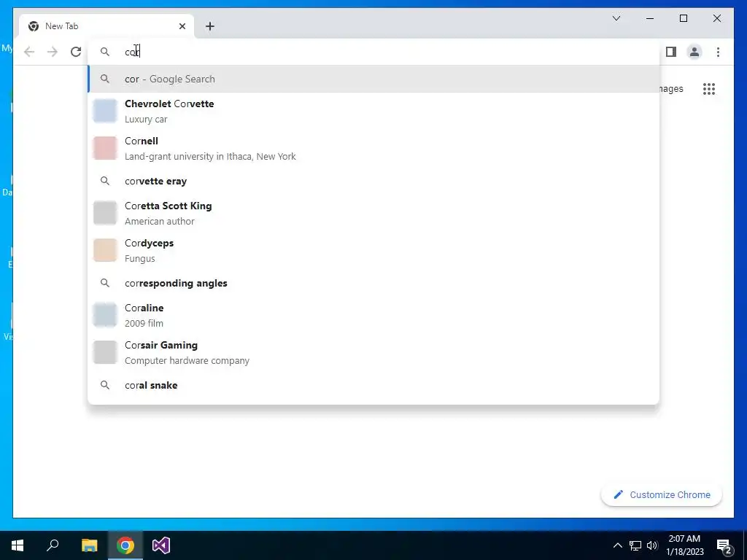Open the volume tray icon
747x560 pixels.
652,545
